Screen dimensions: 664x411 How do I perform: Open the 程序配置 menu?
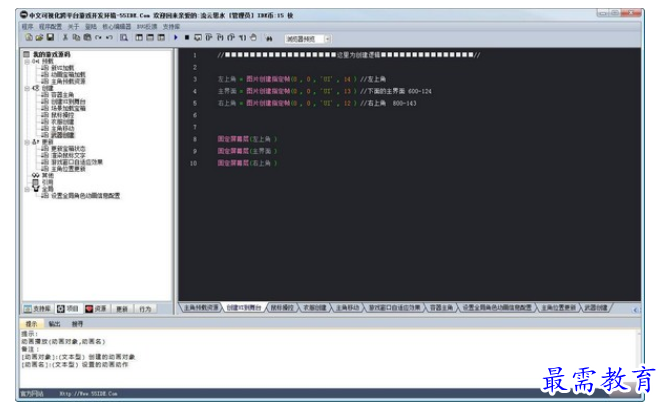50,27
